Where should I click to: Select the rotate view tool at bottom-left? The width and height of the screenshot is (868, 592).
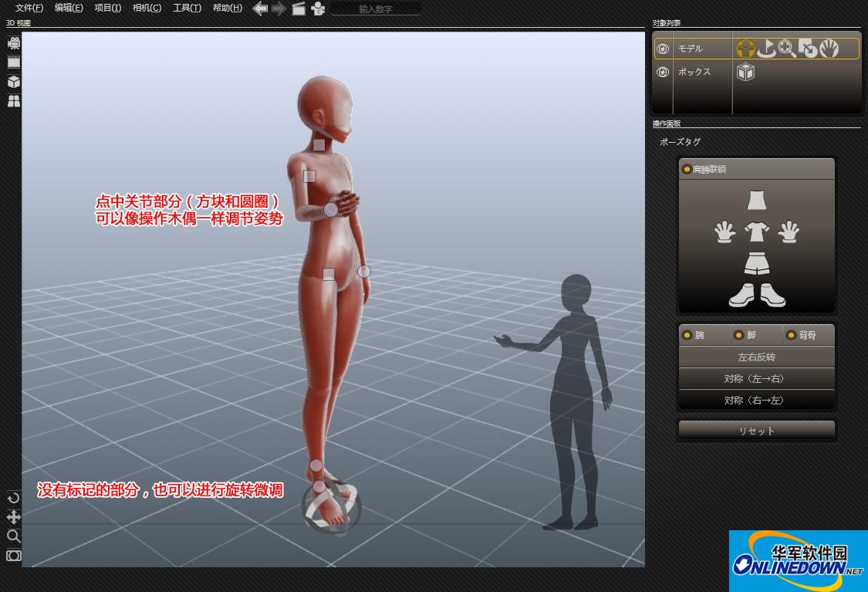14,498
